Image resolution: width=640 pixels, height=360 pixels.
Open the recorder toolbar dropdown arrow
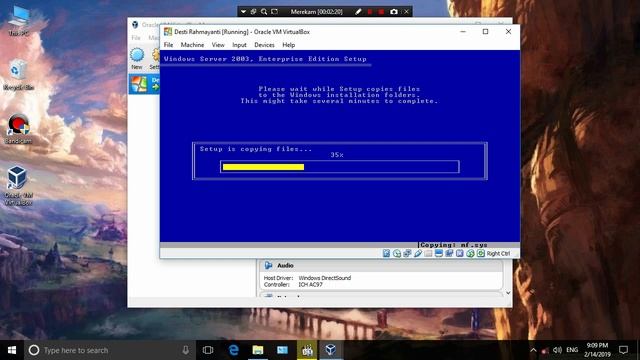243,12
